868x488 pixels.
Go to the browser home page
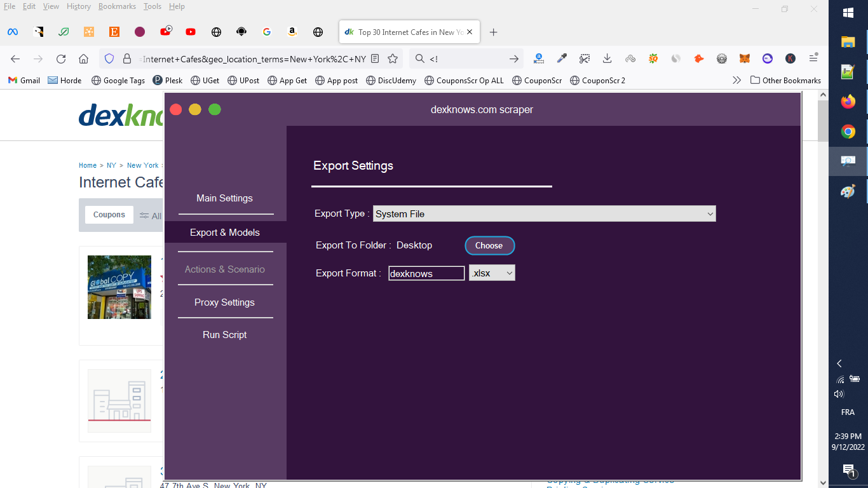pyautogui.click(x=83, y=59)
